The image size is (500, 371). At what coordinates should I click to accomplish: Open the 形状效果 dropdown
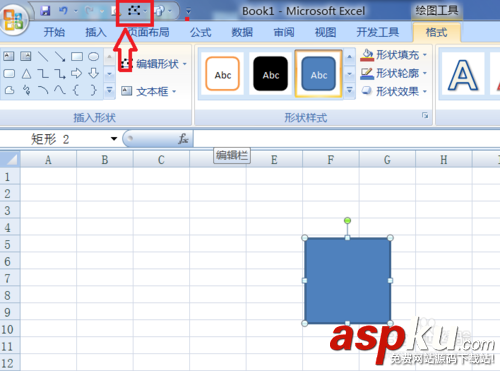coord(394,91)
